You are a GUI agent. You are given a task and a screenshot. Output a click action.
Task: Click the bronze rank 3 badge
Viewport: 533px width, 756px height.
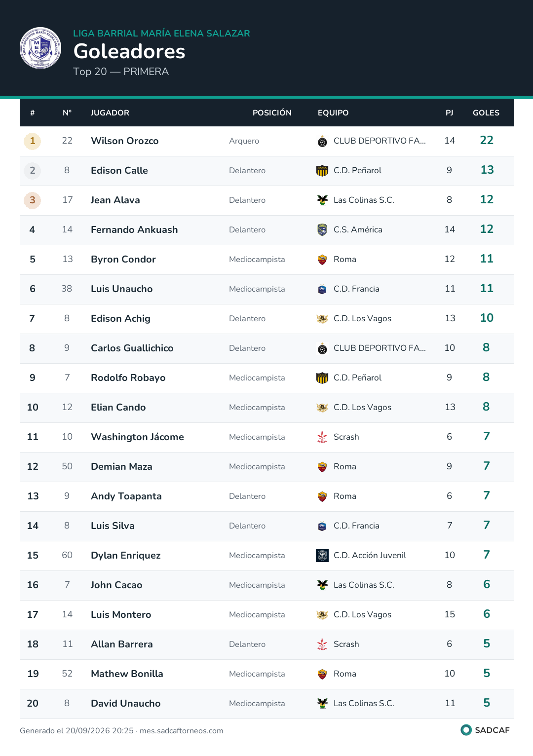[33, 200]
